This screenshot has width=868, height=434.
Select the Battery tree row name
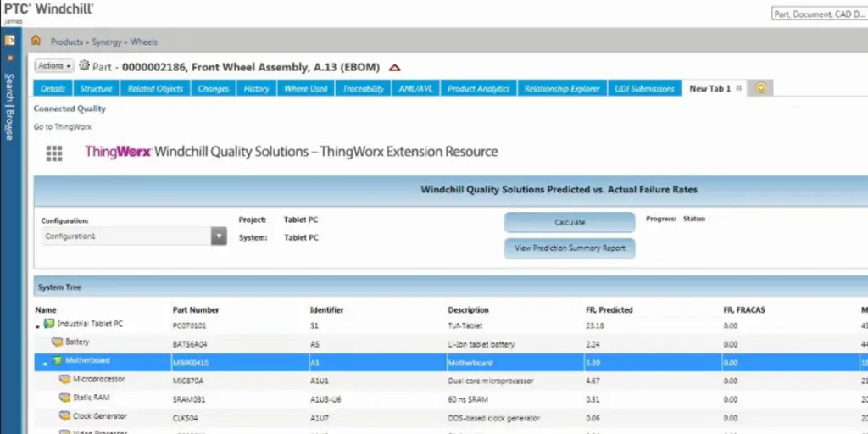[77, 342]
